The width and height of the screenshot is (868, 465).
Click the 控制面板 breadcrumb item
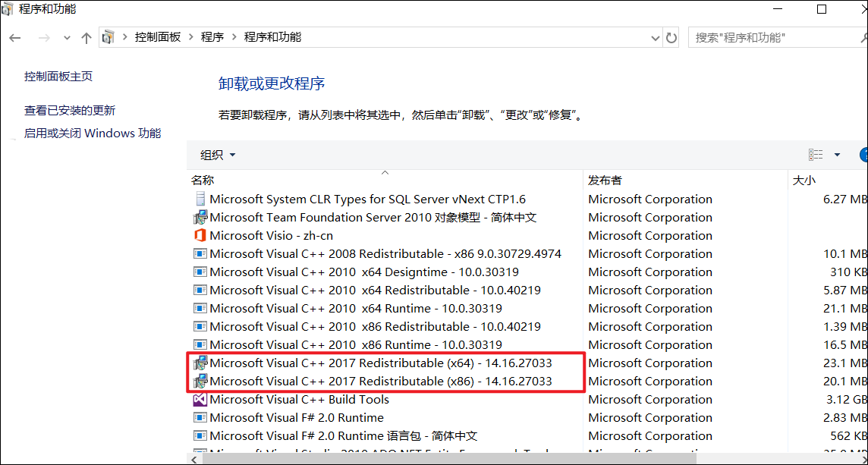click(x=158, y=37)
